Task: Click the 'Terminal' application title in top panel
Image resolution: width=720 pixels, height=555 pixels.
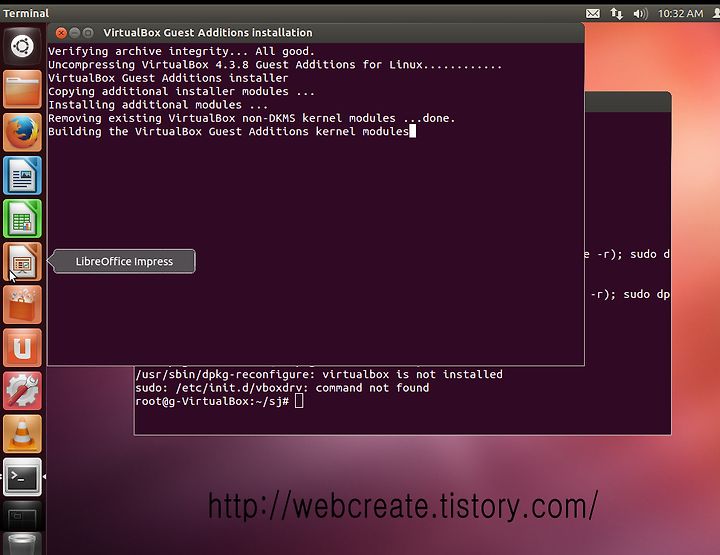Action: point(26,13)
